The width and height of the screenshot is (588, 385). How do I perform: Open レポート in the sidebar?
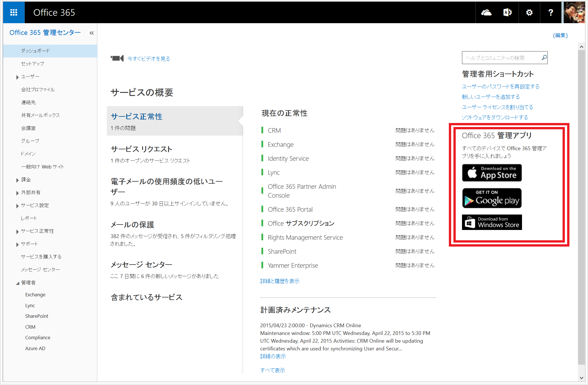pos(29,218)
